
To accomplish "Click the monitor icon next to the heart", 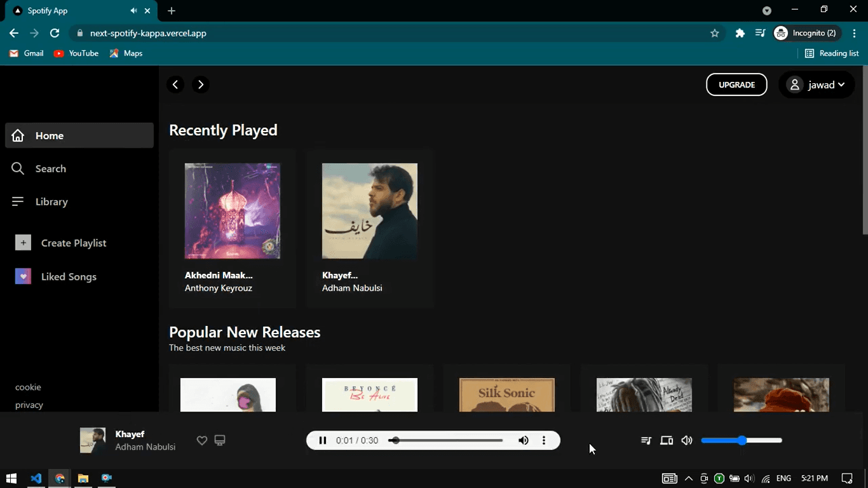I will click(x=220, y=440).
